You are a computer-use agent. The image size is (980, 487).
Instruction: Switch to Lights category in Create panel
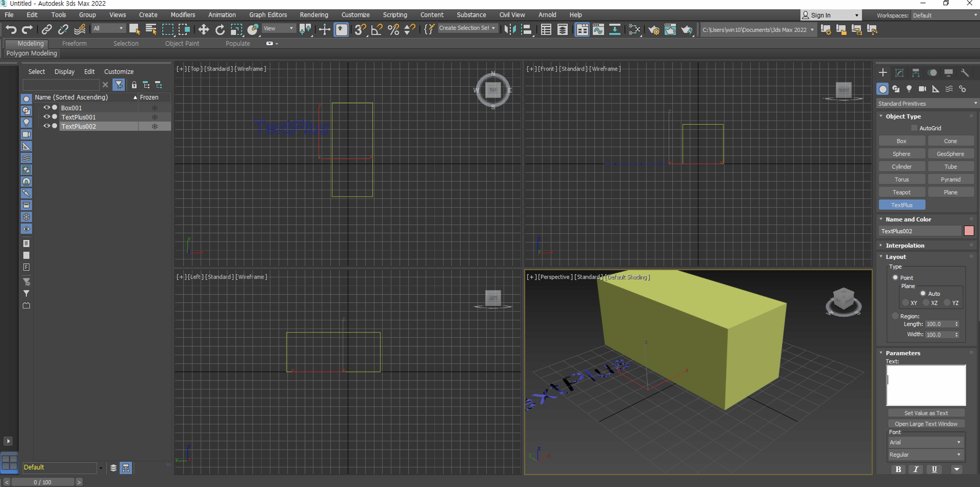(909, 89)
